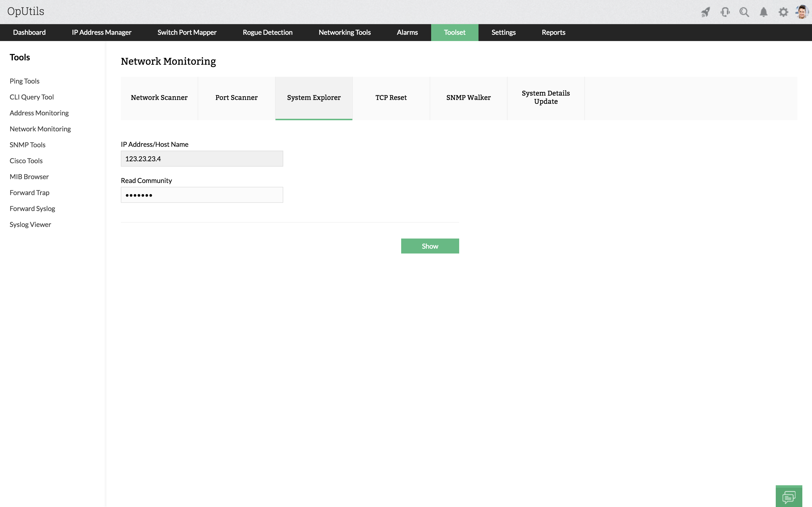Viewport: 812px width, 507px height.
Task: Open the Rogue Detection menu
Action: tap(268, 33)
